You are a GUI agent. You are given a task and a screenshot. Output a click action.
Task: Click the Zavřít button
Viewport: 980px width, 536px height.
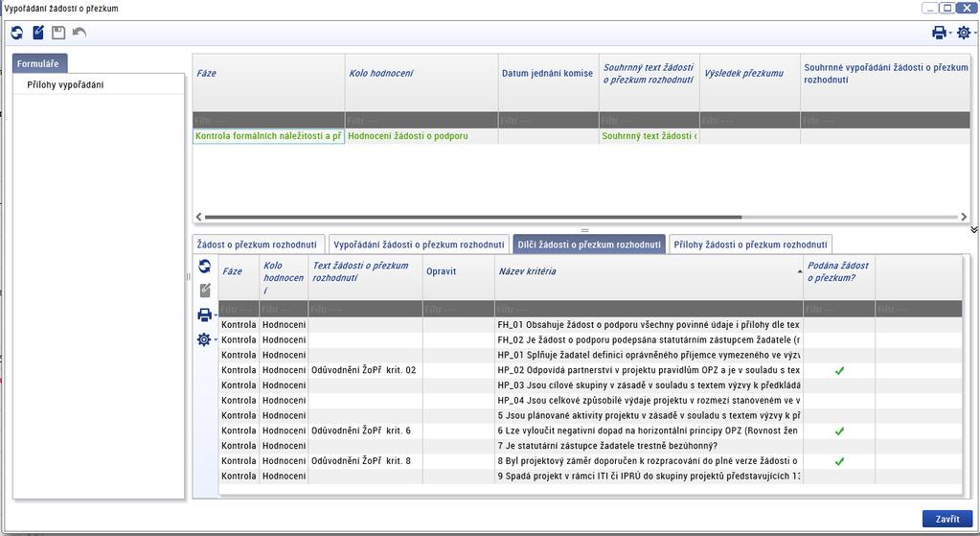point(947,519)
